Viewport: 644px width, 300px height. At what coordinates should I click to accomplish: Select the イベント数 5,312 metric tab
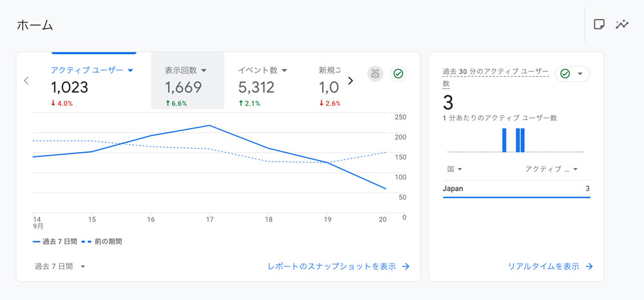coord(261,82)
